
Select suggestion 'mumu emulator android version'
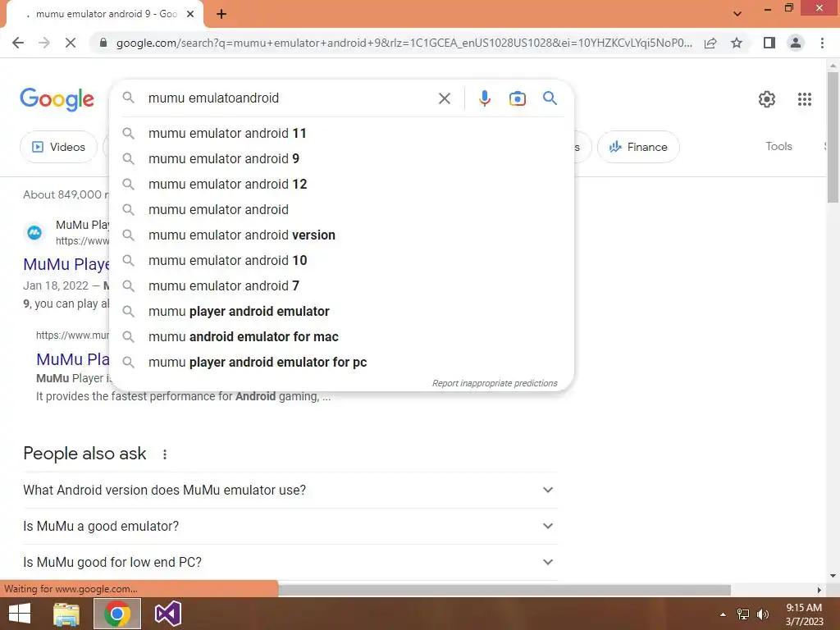tap(341, 235)
